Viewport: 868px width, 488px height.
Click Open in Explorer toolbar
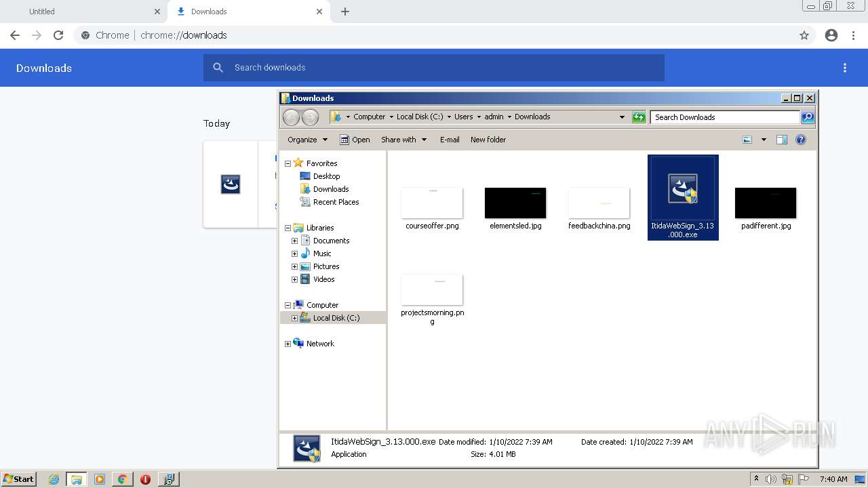(355, 140)
